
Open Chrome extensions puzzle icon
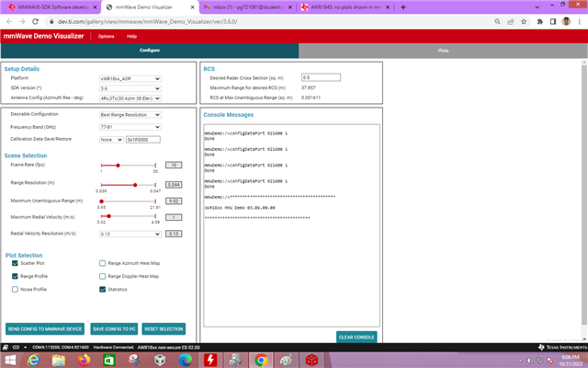tap(539, 21)
